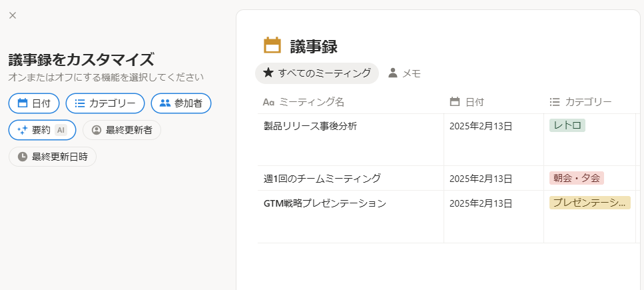Toggle the カテゴリー property chip

105,103
